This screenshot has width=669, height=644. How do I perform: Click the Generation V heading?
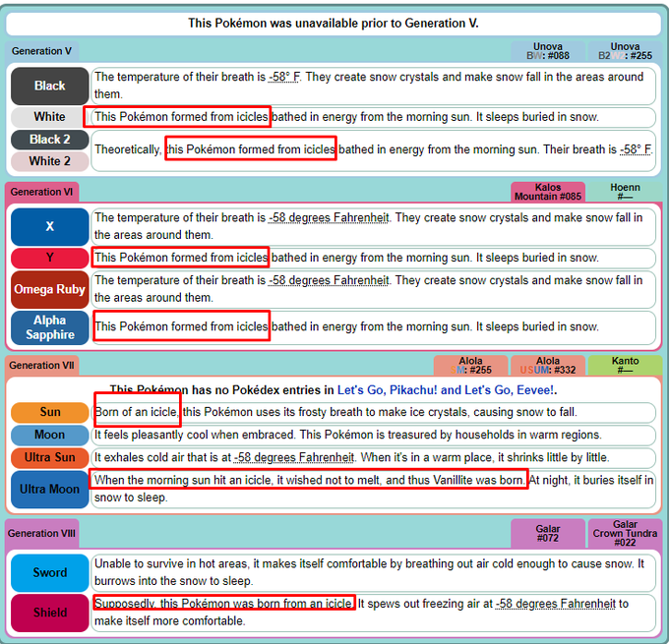pyautogui.click(x=41, y=51)
